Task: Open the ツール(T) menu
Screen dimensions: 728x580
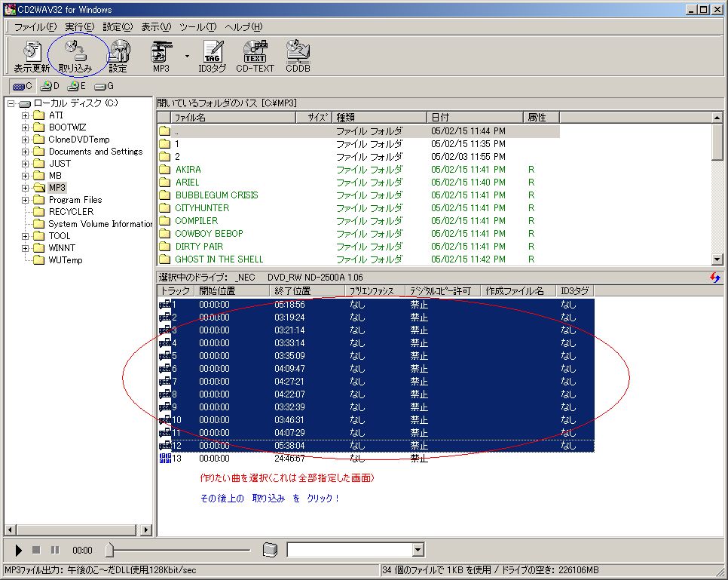Action: [199, 27]
